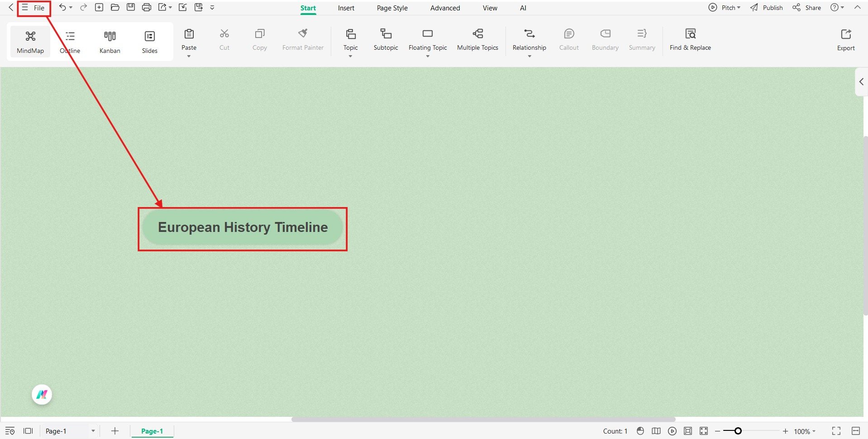Click the Print icon
This screenshot has width=868, height=439.
point(147,7)
